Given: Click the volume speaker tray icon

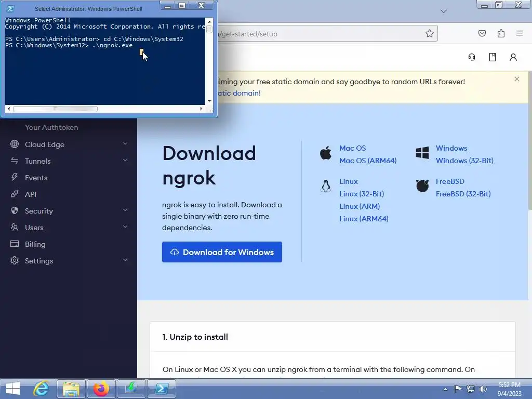Looking at the screenshot, I should coord(483,389).
